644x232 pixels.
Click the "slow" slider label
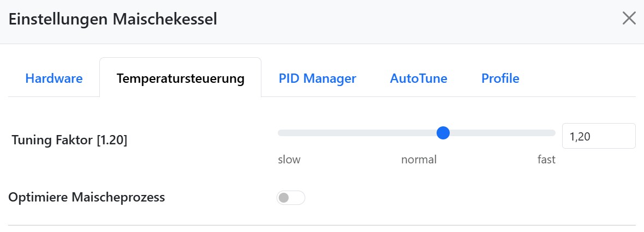coord(289,160)
